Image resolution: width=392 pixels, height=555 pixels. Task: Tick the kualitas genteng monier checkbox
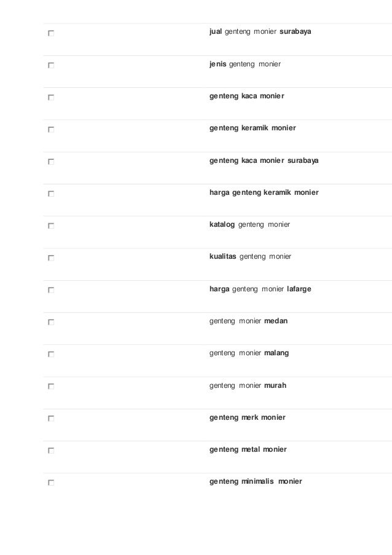pyautogui.click(x=51, y=258)
